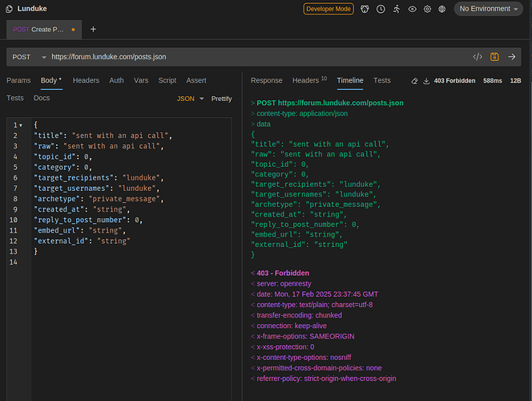Switch to the Response tab
The image size is (532, 401).
[266, 80]
